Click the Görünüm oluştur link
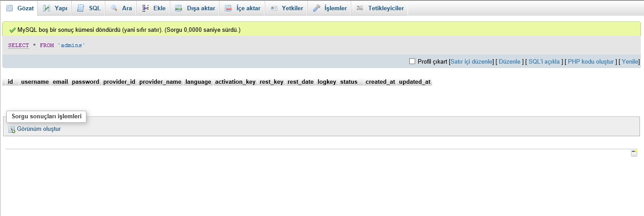This screenshot has height=216, width=644. (x=39, y=129)
